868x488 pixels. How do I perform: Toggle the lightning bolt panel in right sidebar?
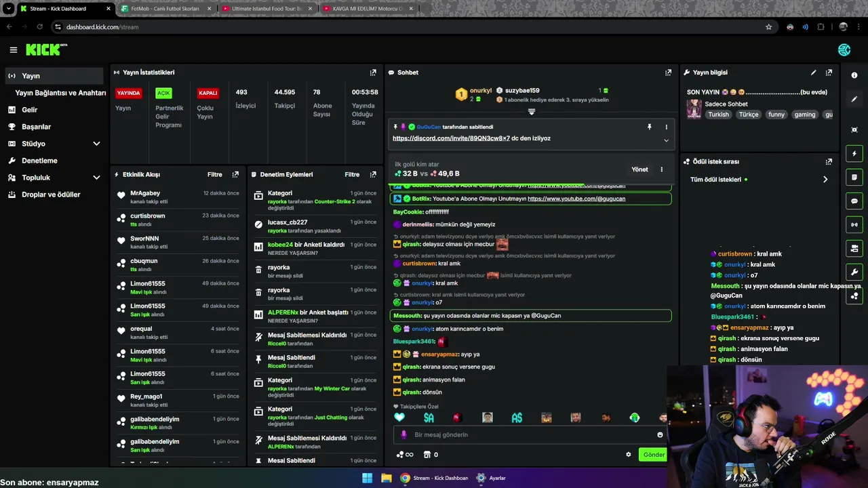[854, 154]
